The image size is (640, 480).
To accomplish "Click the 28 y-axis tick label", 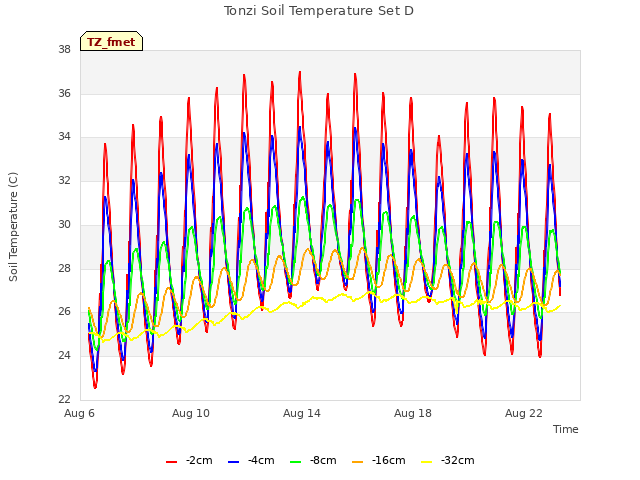I will [64, 268].
